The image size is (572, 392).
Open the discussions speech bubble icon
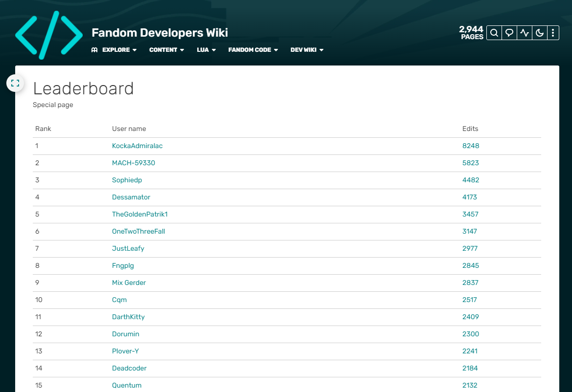click(x=509, y=33)
